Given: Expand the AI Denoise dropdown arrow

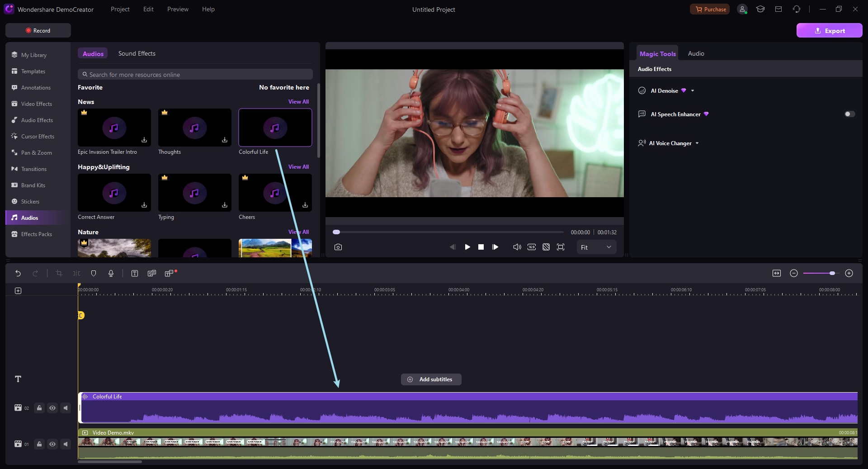Looking at the screenshot, I should [693, 91].
